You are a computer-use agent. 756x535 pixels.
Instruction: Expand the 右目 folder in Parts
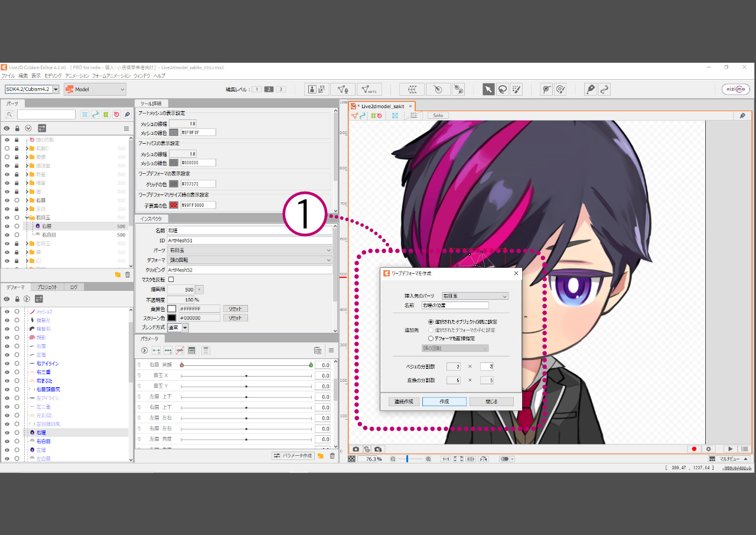(x=27, y=200)
